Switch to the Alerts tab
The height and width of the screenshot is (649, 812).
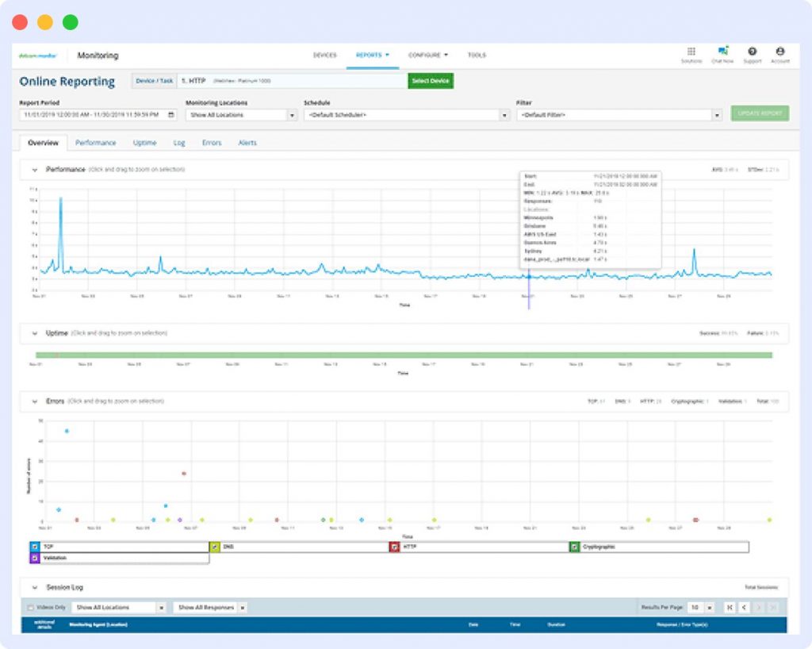(246, 143)
